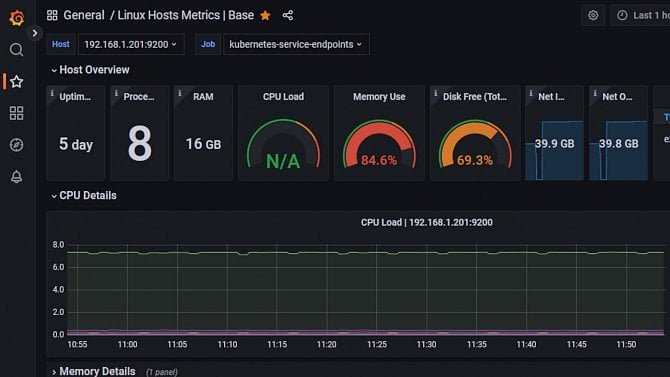Viewport: 670px width, 377px height.
Task: Open the search dashboards magnifier icon
Action: click(16, 50)
